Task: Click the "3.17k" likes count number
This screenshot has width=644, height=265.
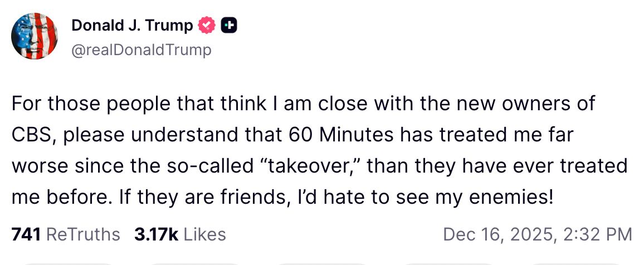Action: pos(156,234)
